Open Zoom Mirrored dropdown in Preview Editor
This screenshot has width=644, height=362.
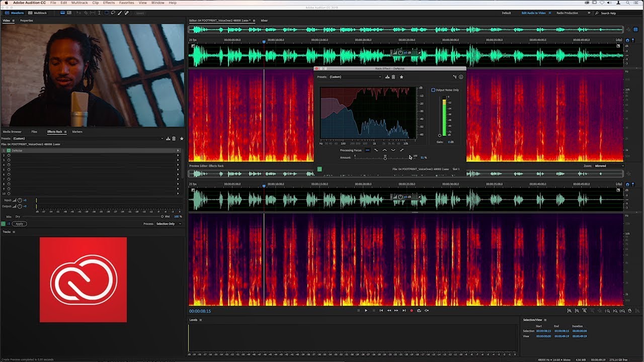609,166
